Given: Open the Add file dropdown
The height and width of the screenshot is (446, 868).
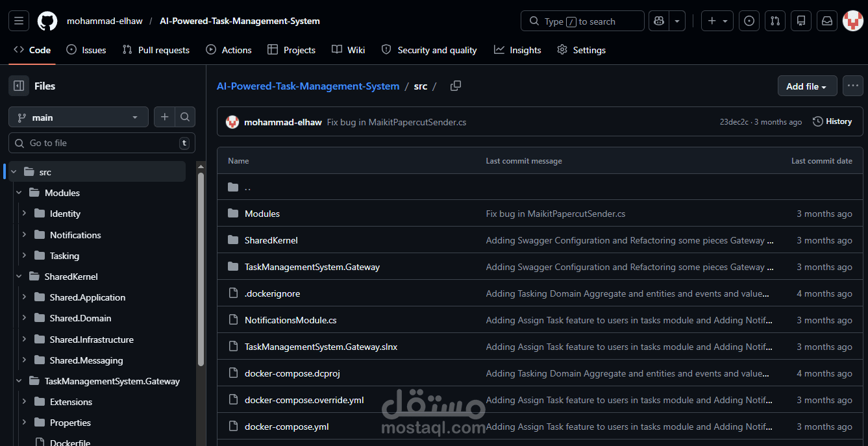Looking at the screenshot, I should pyautogui.click(x=806, y=86).
